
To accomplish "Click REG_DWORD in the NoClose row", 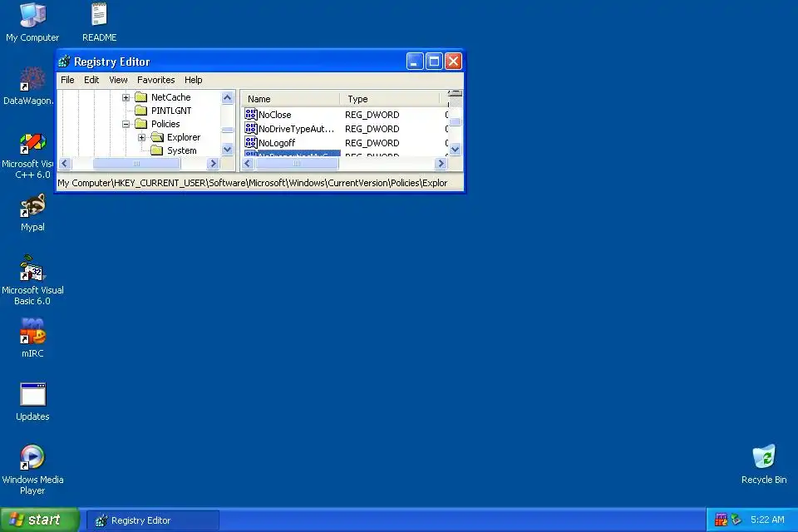I will pos(372,115).
